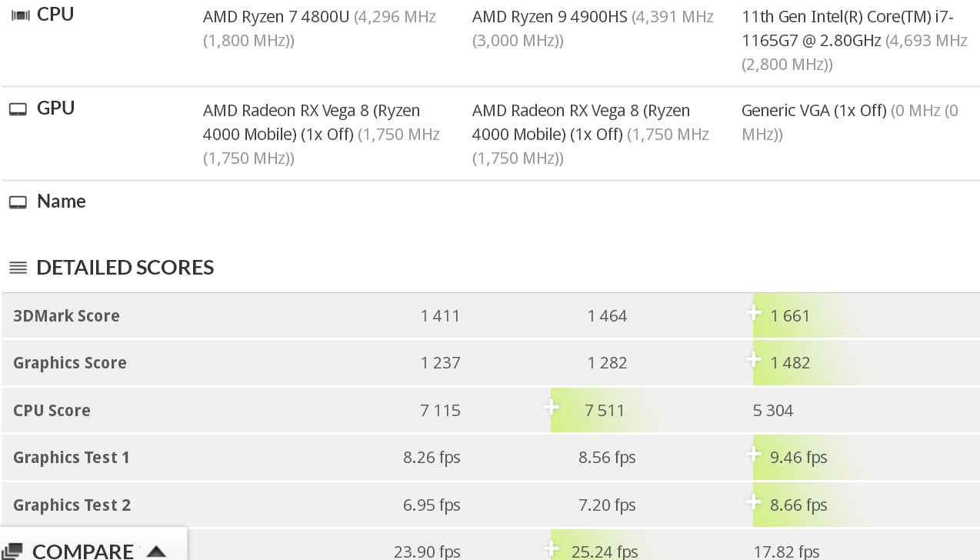Click the GPU monitor icon
The width and height of the screenshot is (980, 560).
tap(18, 109)
